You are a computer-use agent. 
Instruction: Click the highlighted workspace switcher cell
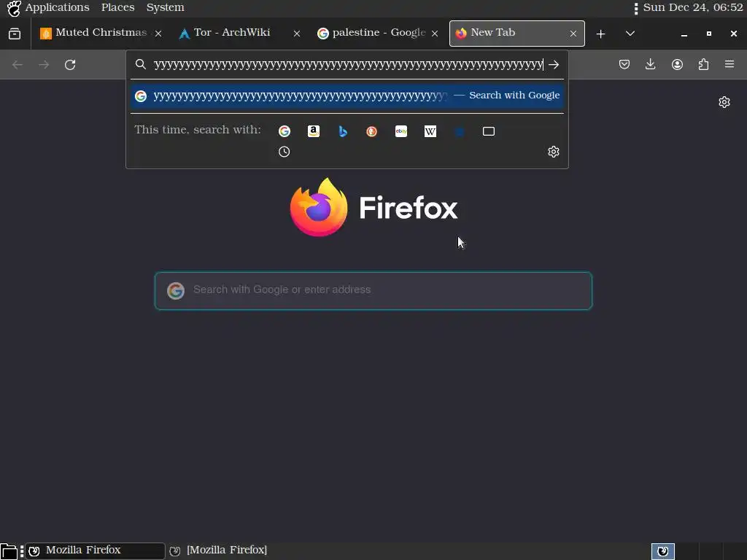(x=663, y=551)
